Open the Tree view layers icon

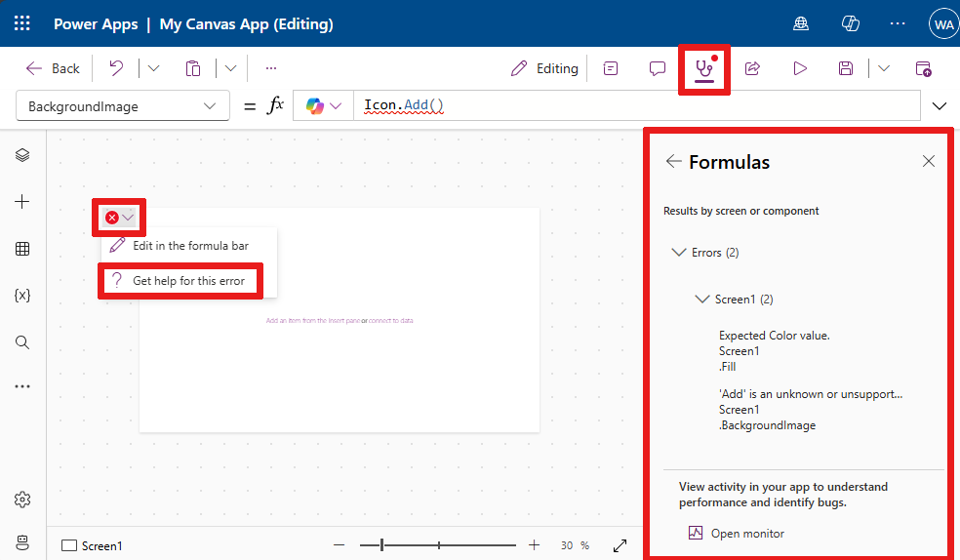(x=22, y=155)
